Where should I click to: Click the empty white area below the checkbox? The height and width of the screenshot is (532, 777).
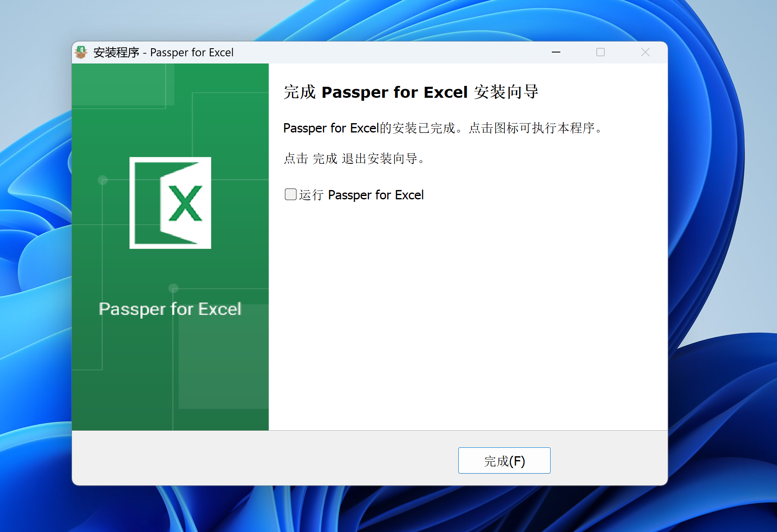click(466, 317)
